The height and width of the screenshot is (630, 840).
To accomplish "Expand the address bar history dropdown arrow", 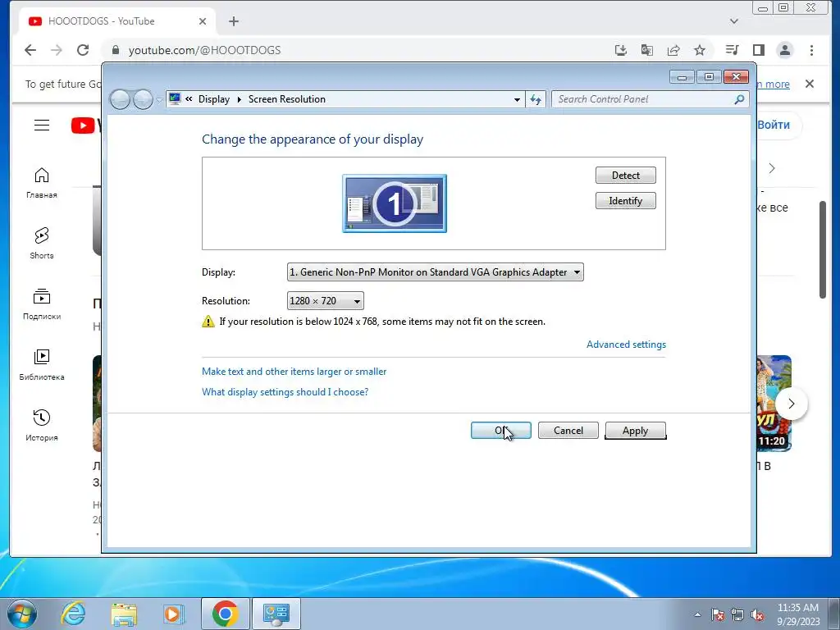I will click(x=517, y=99).
